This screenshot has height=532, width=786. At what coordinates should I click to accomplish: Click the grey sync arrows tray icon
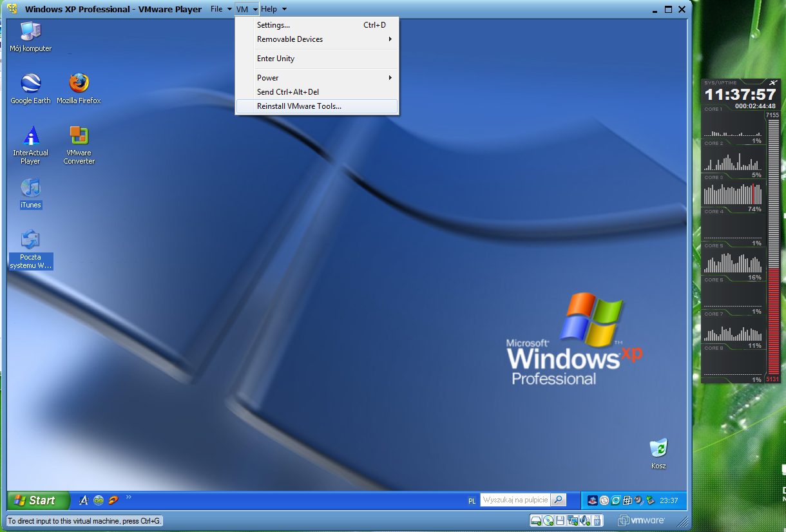(x=604, y=500)
